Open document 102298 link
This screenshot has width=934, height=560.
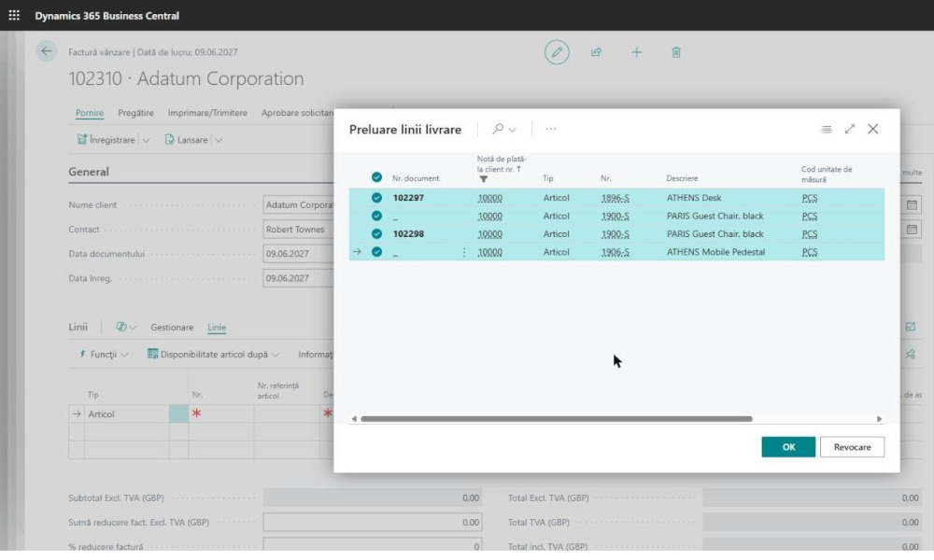pyautogui.click(x=409, y=234)
